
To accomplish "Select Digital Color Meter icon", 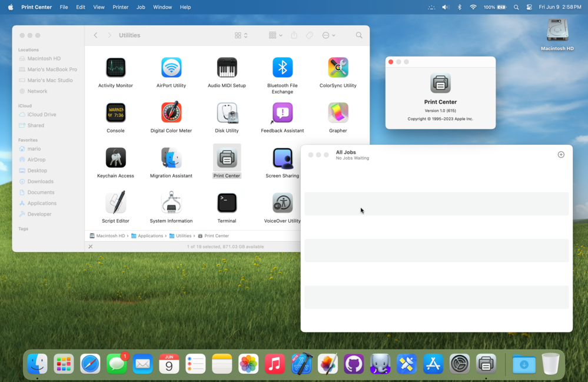I will [171, 113].
